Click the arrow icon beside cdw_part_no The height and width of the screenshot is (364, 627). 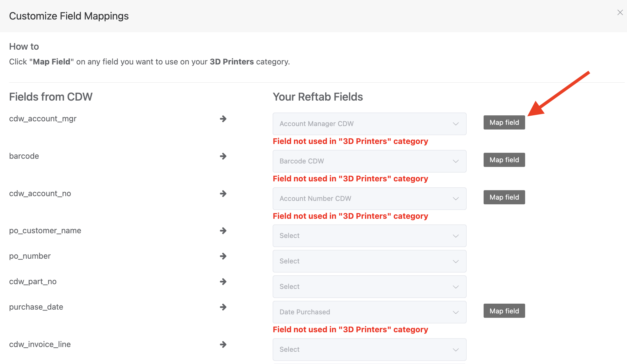(223, 282)
